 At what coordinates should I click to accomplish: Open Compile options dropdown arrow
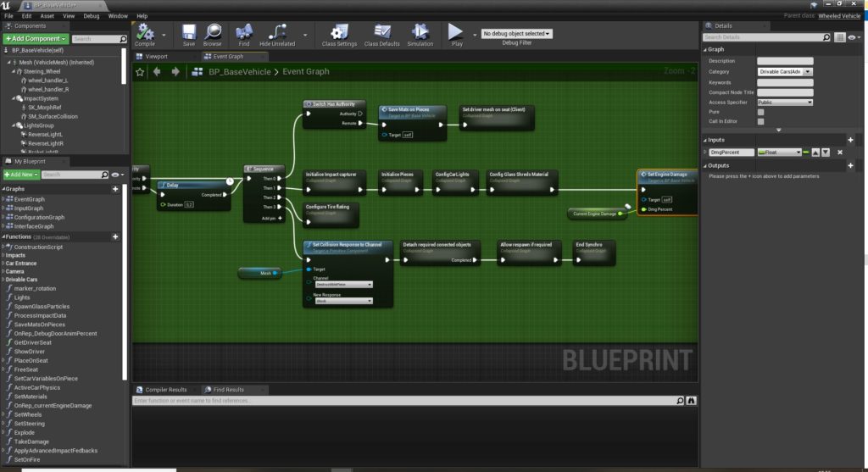point(164,35)
